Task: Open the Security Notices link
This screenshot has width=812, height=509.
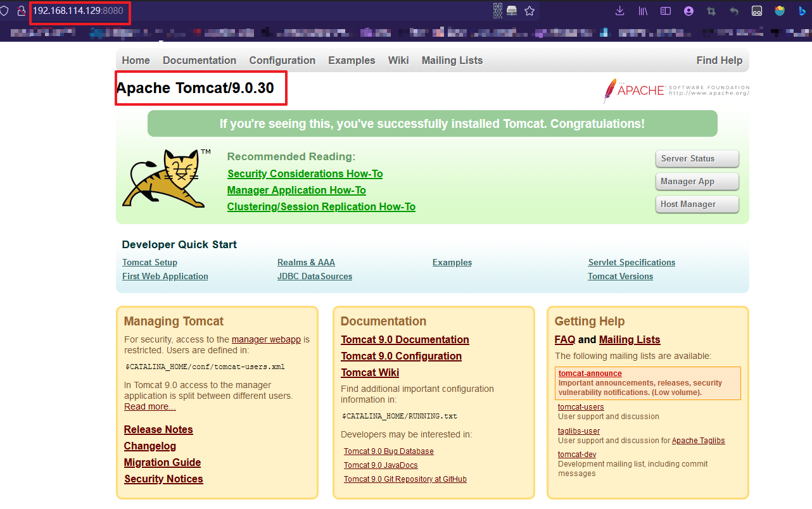Action: (163, 479)
